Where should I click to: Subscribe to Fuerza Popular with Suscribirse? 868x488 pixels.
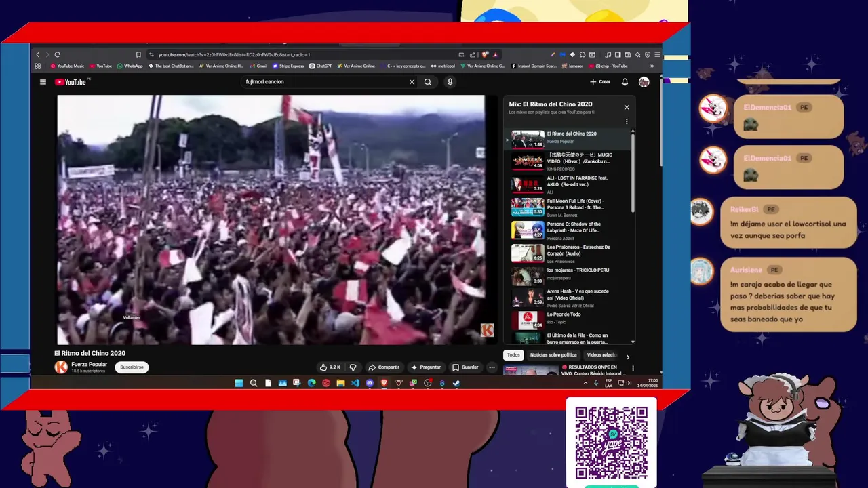[132, 367]
